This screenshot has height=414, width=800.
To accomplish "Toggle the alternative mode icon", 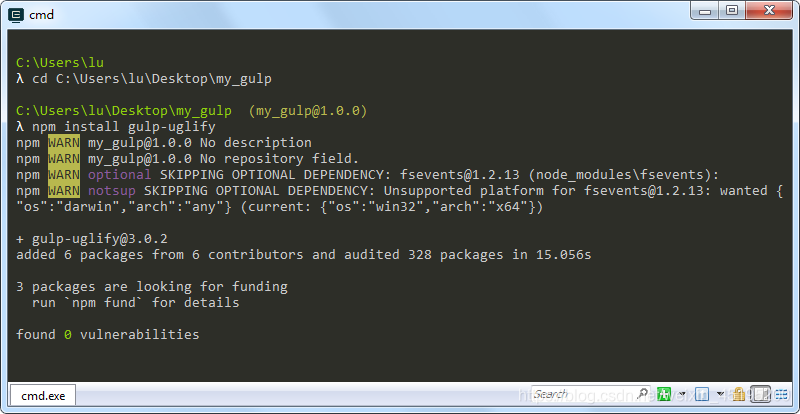I will [760, 394].
